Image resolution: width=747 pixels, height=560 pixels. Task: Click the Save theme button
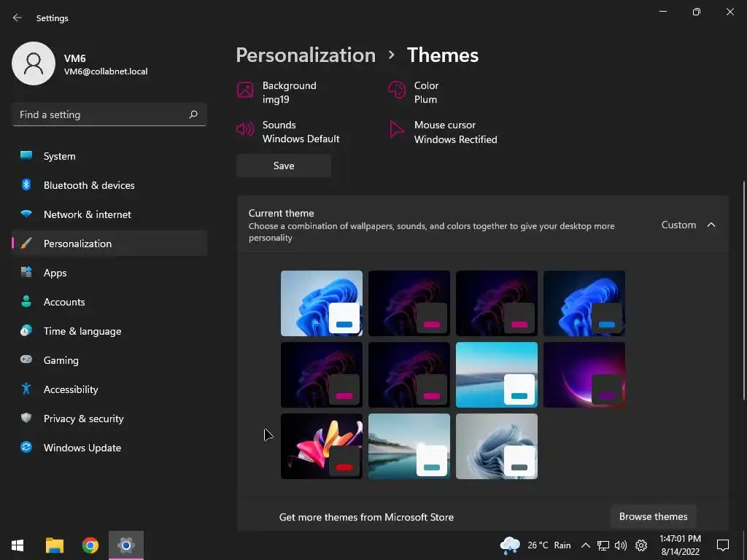[284, 166]
